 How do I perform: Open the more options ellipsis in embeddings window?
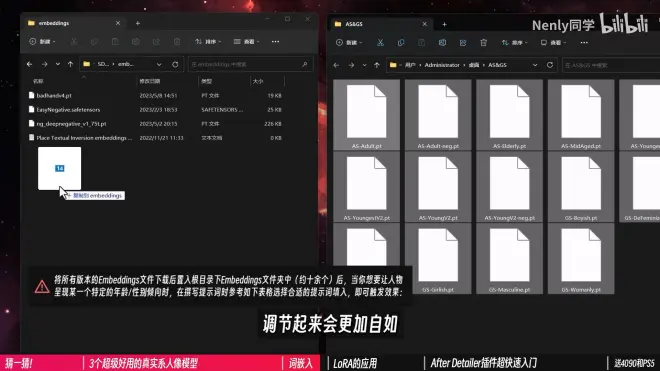(275, 42)
